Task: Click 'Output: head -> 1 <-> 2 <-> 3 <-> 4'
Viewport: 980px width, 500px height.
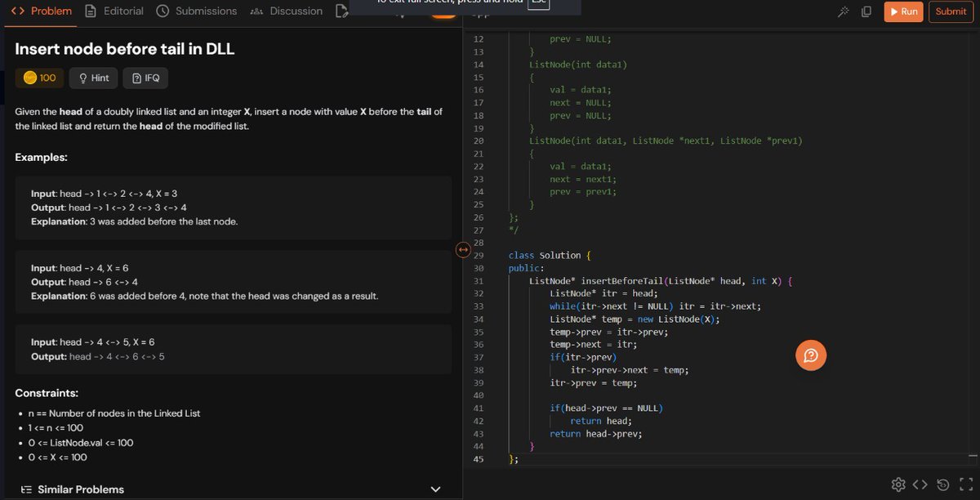Action: click(x=109, y=208)
